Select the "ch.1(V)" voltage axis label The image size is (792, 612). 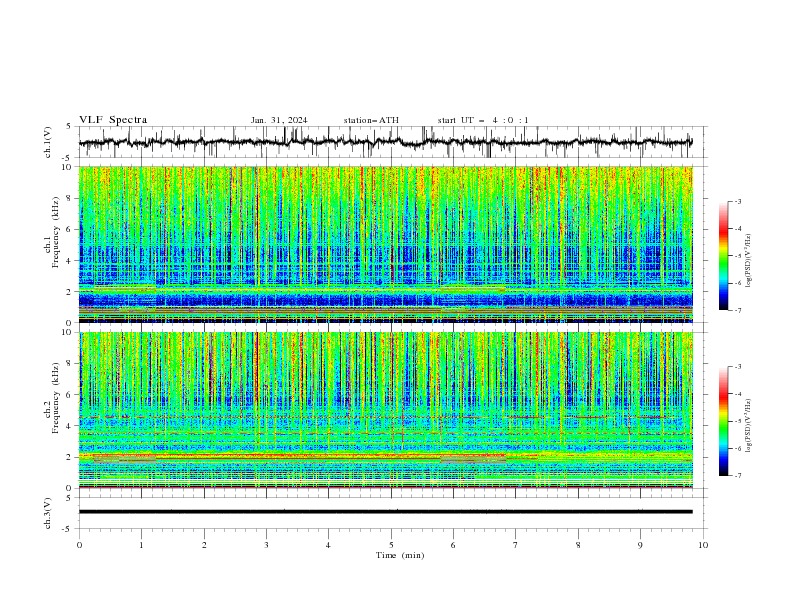(48, 142)
